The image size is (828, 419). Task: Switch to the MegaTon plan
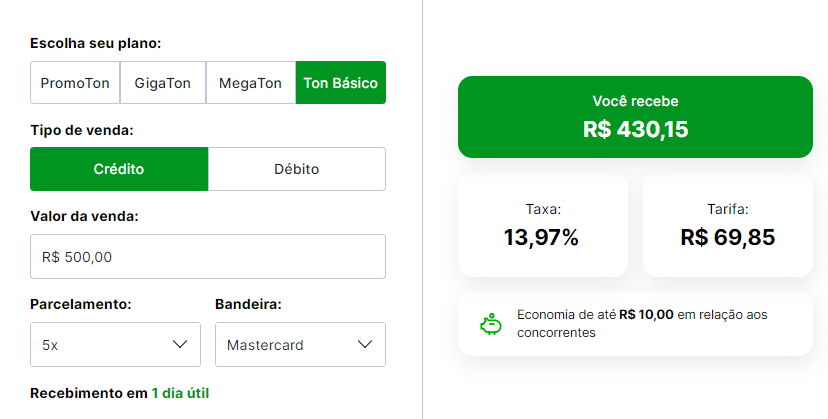(250, 83)
